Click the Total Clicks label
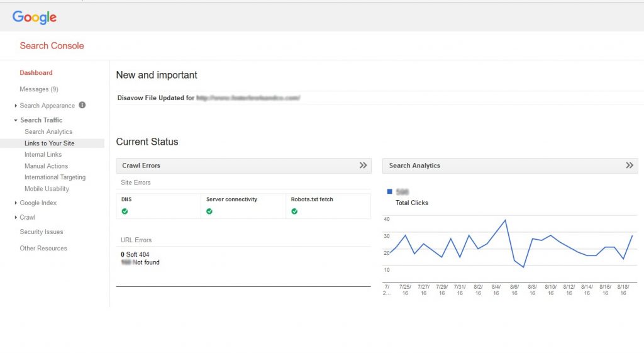The image size is (644, 353). 412,203
